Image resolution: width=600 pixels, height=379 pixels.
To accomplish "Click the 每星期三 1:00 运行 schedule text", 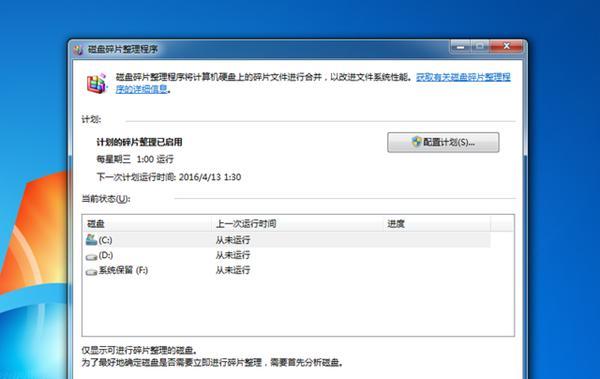I will pos(135,159).
